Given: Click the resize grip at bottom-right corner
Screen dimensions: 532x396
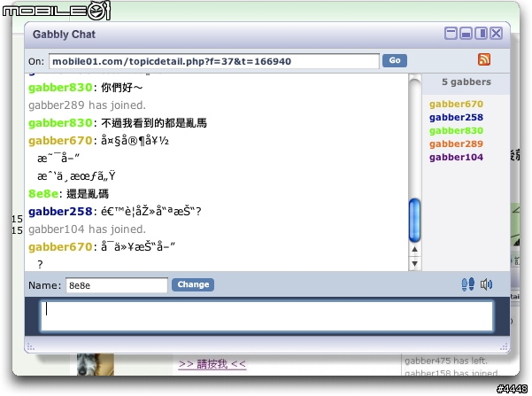Looking at the screenshot, I should [x=504, y=346].
